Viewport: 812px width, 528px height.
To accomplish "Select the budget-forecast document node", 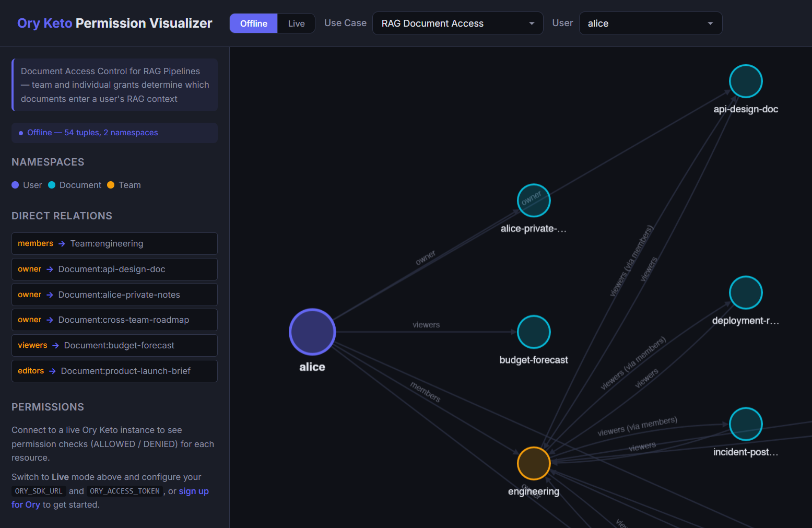I will tap(533, 332).
